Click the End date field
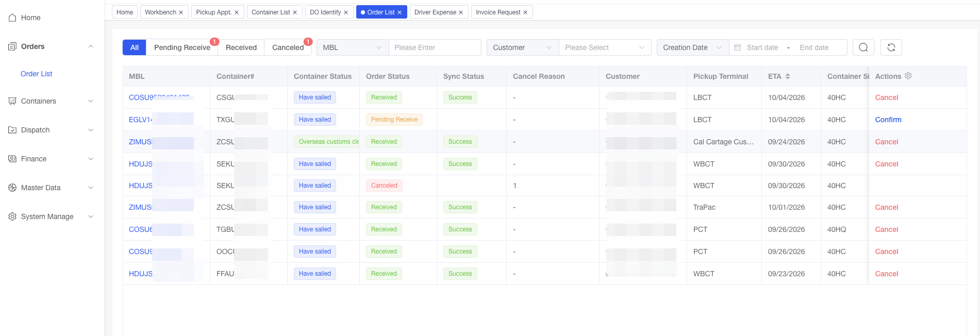Image resolution: width=980 pixels, height=336 pixels. click(x=815, y=47)
